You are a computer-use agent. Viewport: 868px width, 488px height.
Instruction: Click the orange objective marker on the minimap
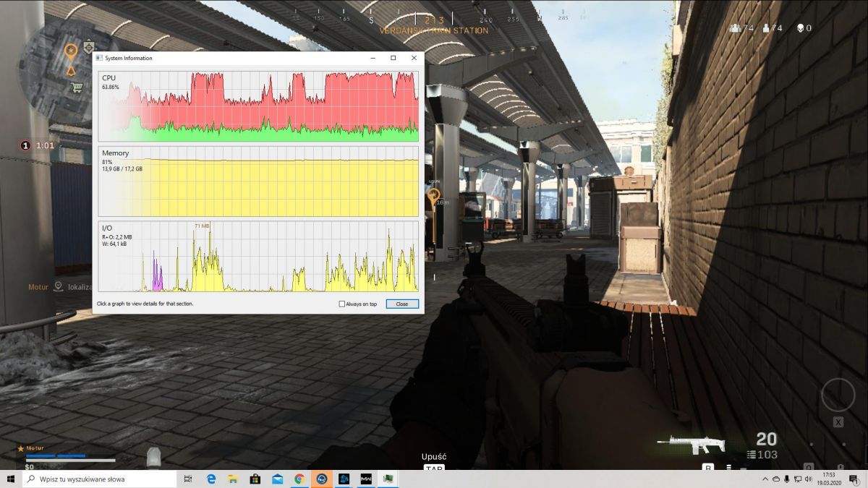(70, 52)
